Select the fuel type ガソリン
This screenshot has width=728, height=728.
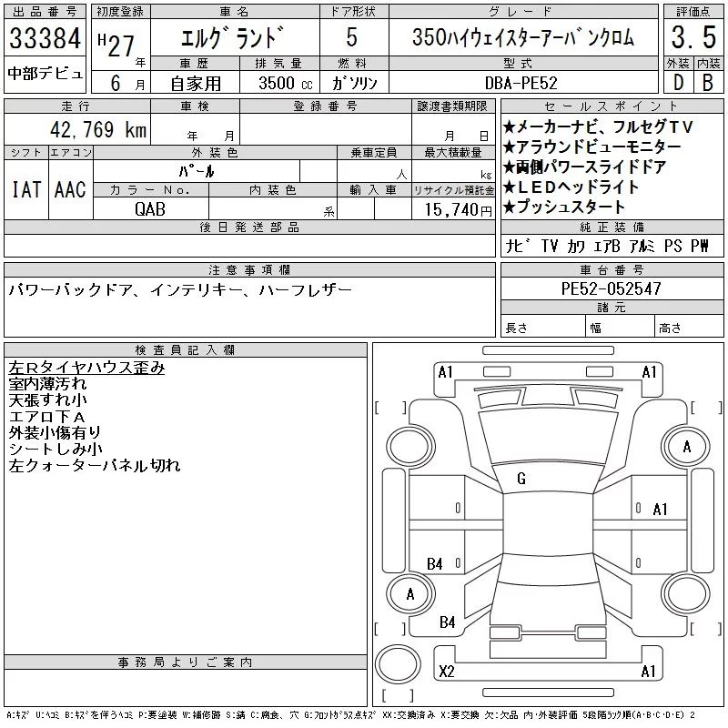(x=354, y=83)
